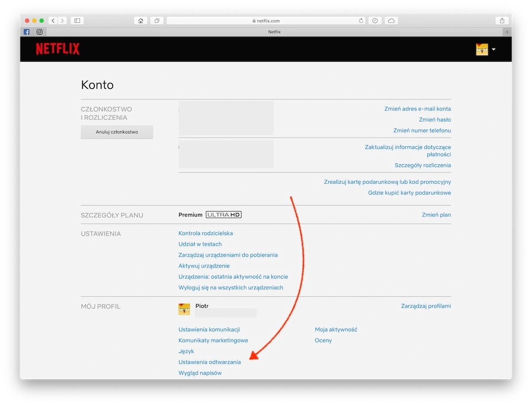Open Gdzie kupić karty podarunkowe

coord(410,193)
